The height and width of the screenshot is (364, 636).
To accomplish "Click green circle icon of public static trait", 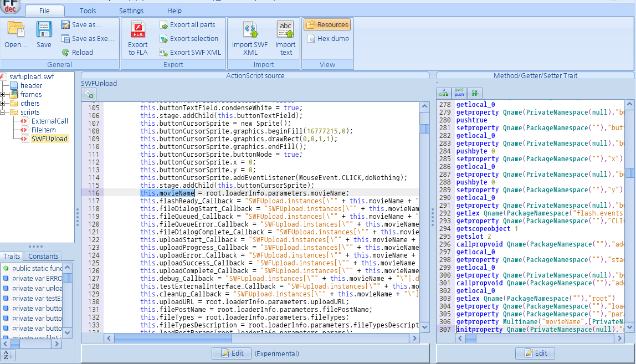I will tap(6, 268).
